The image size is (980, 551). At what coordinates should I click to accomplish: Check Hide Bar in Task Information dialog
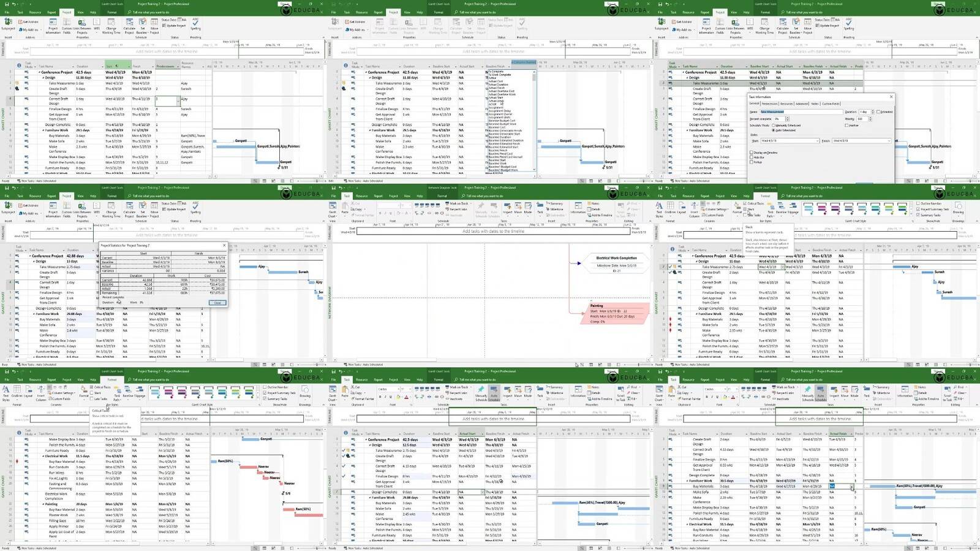[752, 157]
